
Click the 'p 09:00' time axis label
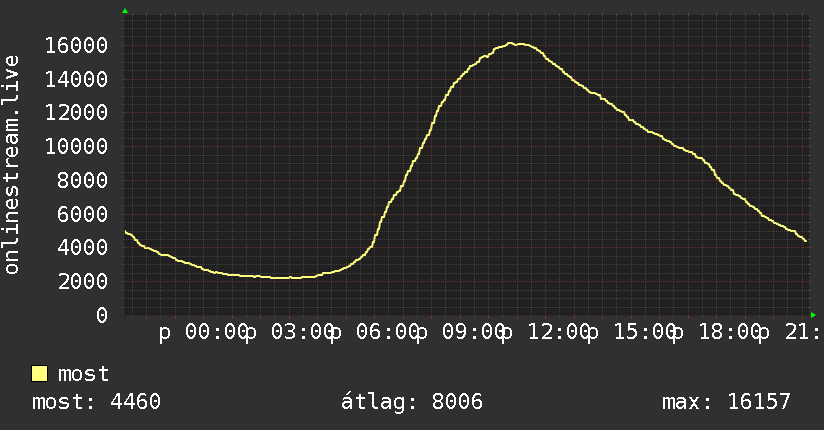(x=460, y=333)
